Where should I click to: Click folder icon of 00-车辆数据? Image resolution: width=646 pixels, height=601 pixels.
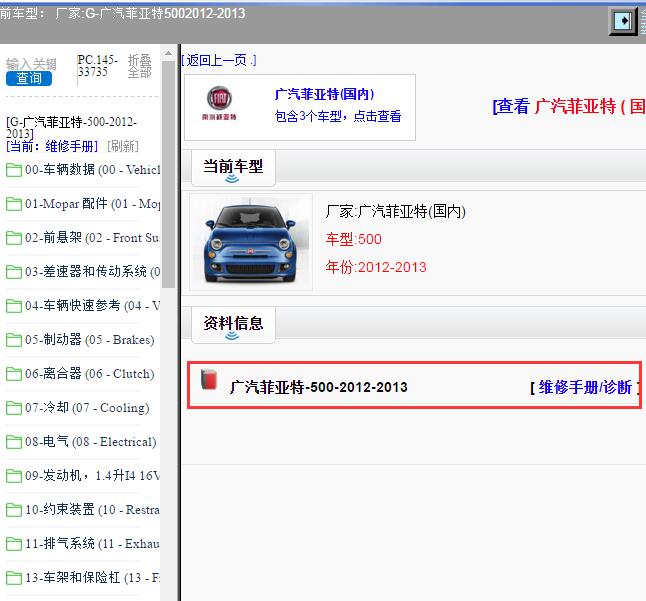point(14,170)
